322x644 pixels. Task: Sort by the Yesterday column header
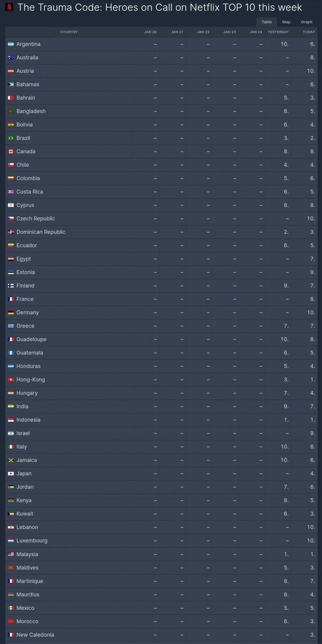click(x=278, y=32)
